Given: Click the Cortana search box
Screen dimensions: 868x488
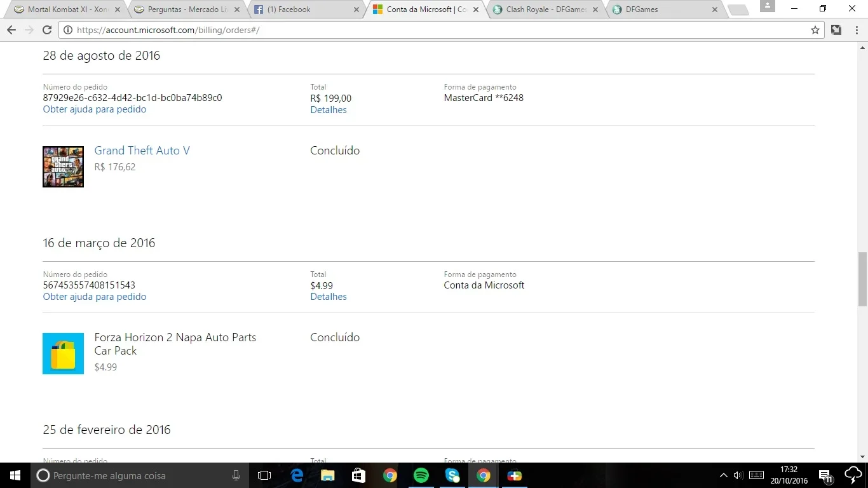Looking at the screenshot, I should pos(140,475).
